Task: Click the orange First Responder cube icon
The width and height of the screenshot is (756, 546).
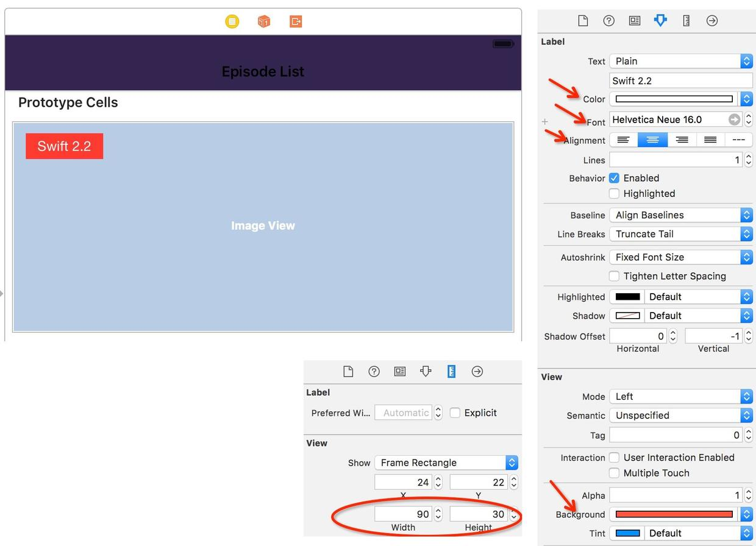Action: 263,21
